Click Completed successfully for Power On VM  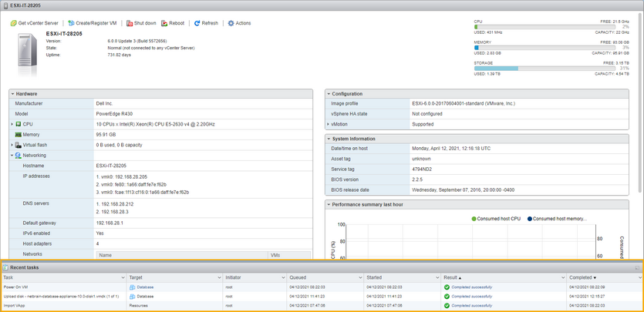(x=472, y=287)
